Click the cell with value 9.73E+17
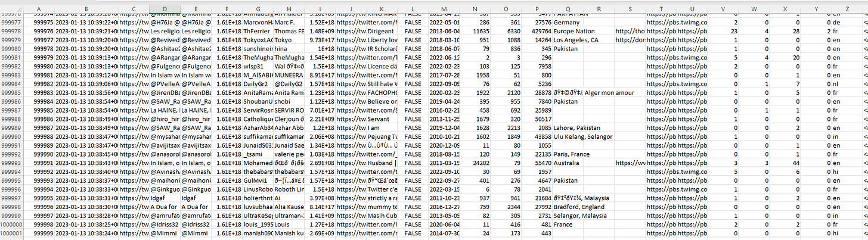The width and height of the screenshot is (868, 240). coord(320,40)
